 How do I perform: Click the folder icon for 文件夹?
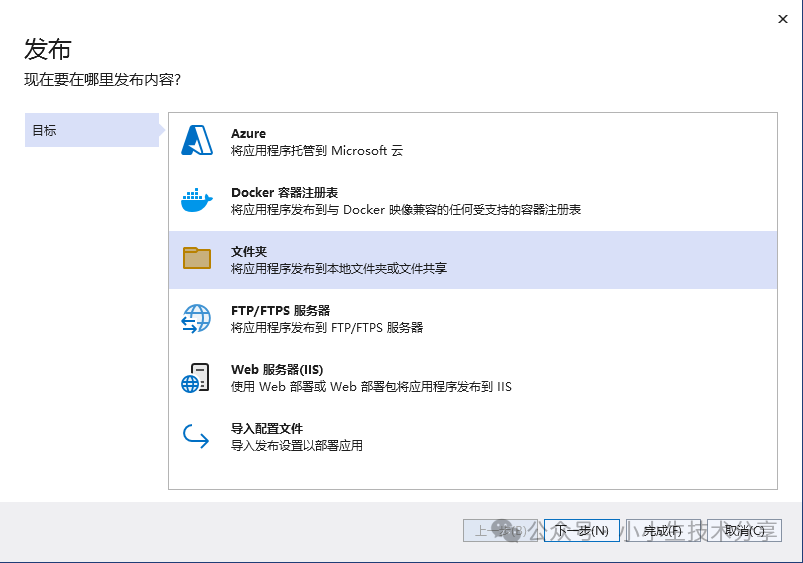(x=196, y=259)
